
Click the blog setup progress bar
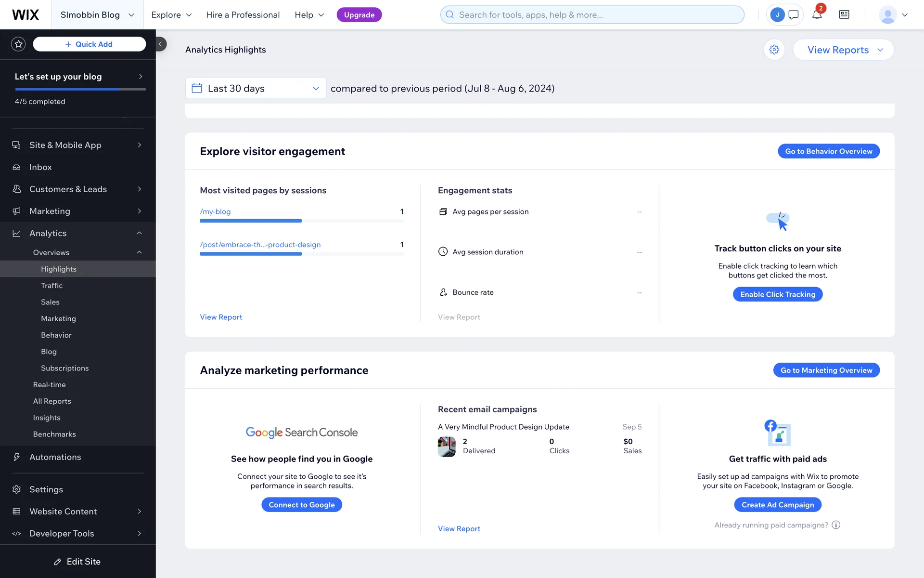tap(80, 89)
